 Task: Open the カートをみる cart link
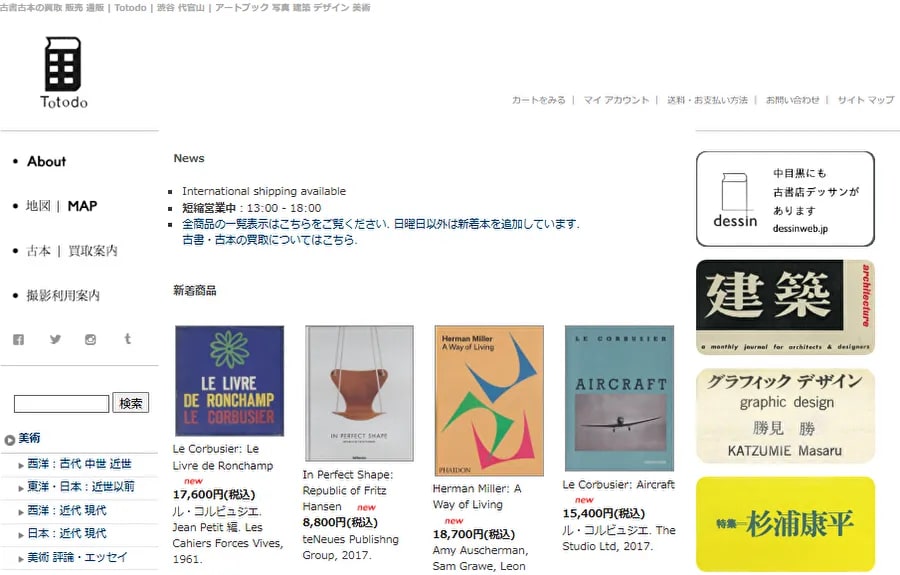pyautogui.click(x=538, y=100)
